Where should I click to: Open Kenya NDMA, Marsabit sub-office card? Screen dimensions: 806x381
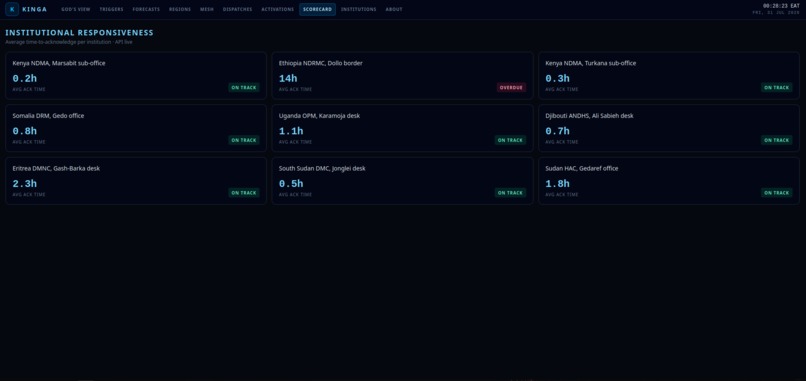pos(136,76)
